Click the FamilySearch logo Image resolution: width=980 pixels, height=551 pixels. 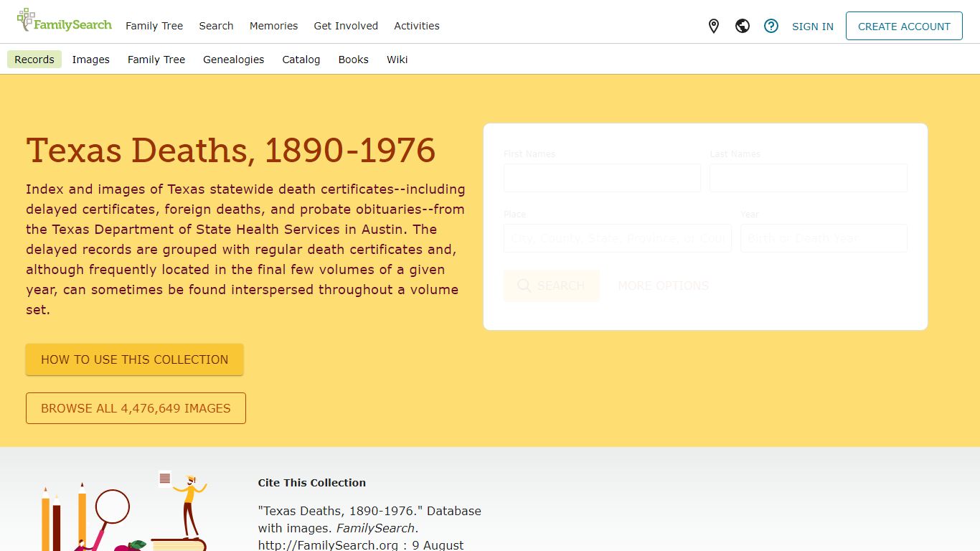click(65, 21)
